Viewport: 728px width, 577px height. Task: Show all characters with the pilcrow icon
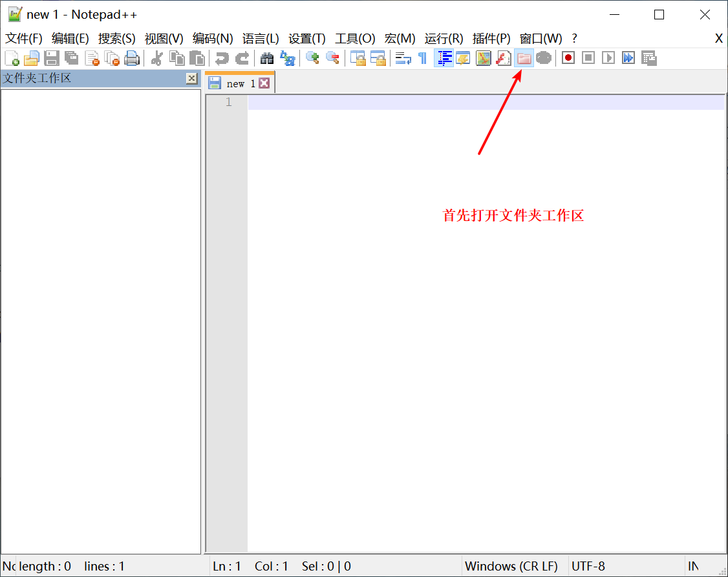pos(422,58)
